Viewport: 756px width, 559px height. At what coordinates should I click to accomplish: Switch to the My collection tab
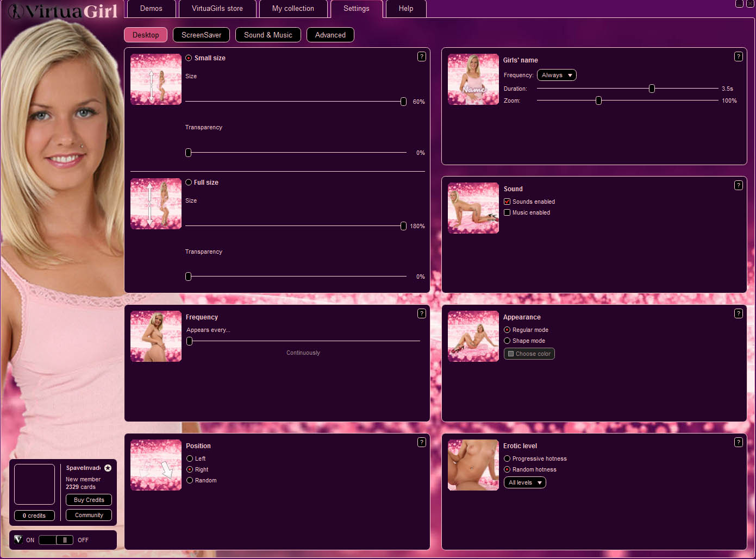[293, 9]
